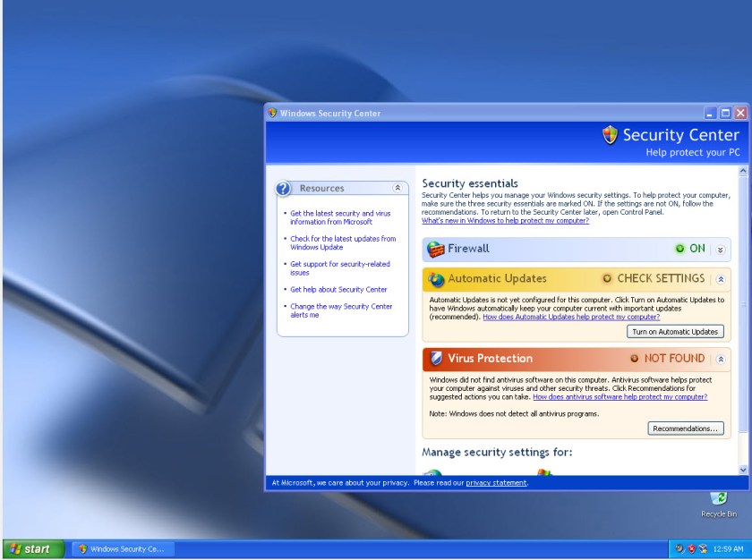Open 'Get support for security-related issues' link
Screen dimensions: 752x560
tap(340, 268)
